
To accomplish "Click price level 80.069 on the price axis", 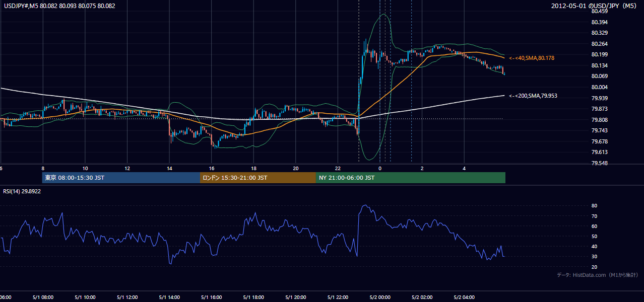I will 599,76.
